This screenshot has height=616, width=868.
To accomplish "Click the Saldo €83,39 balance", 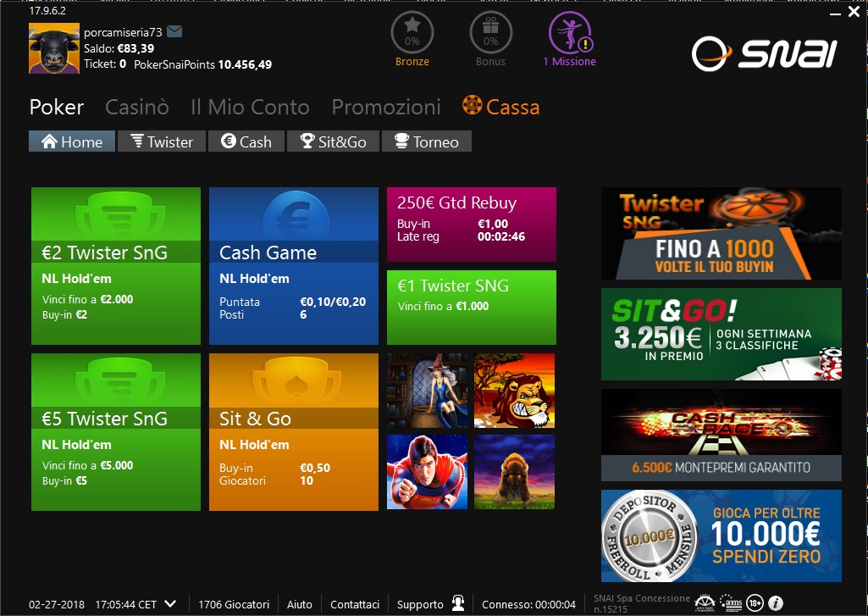I will 119,48.
